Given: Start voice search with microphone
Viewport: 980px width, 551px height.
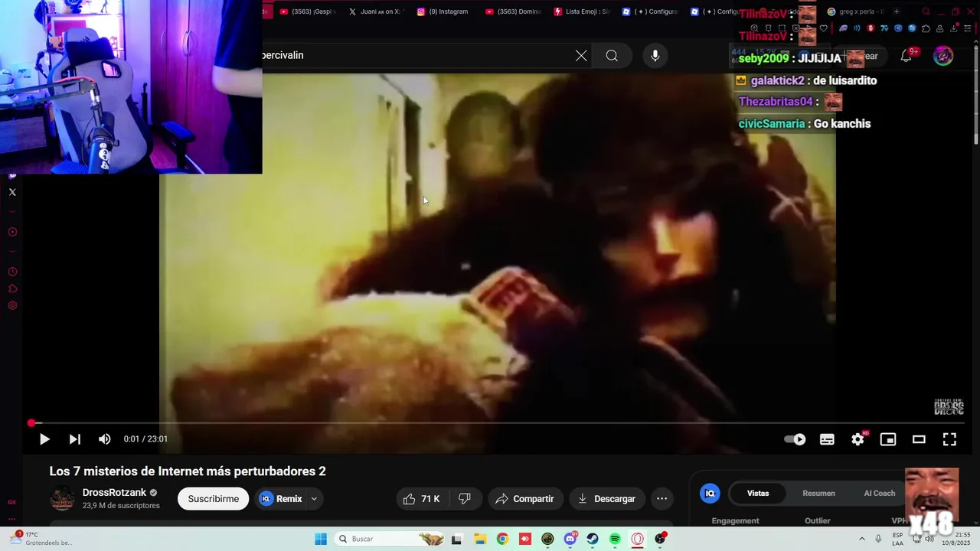Looking at the screenshot, I should coord(655,55).
